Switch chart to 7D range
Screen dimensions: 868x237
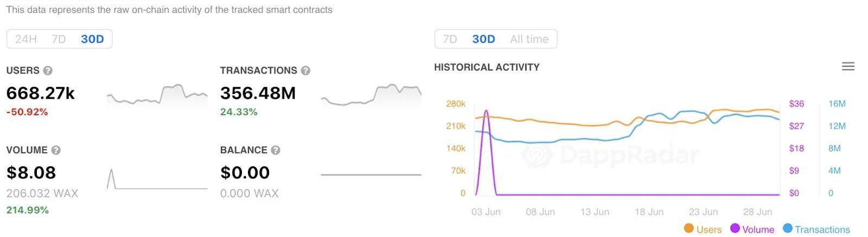click(450, 39)
